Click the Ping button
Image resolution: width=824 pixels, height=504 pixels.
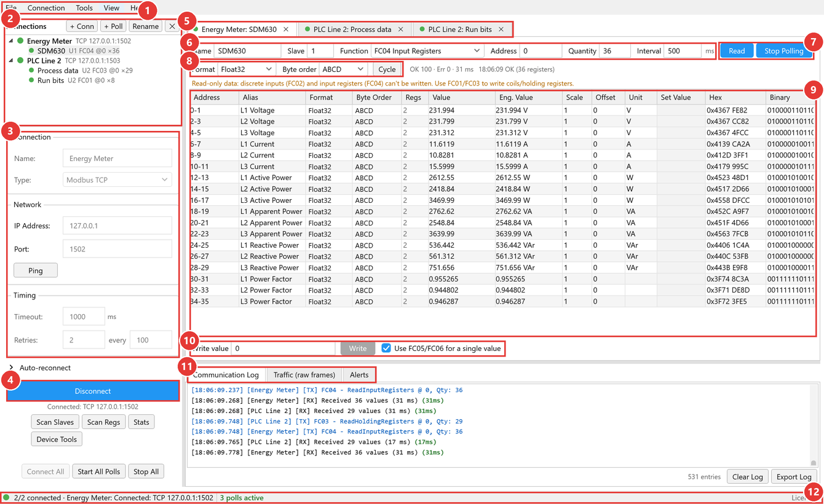36,270
